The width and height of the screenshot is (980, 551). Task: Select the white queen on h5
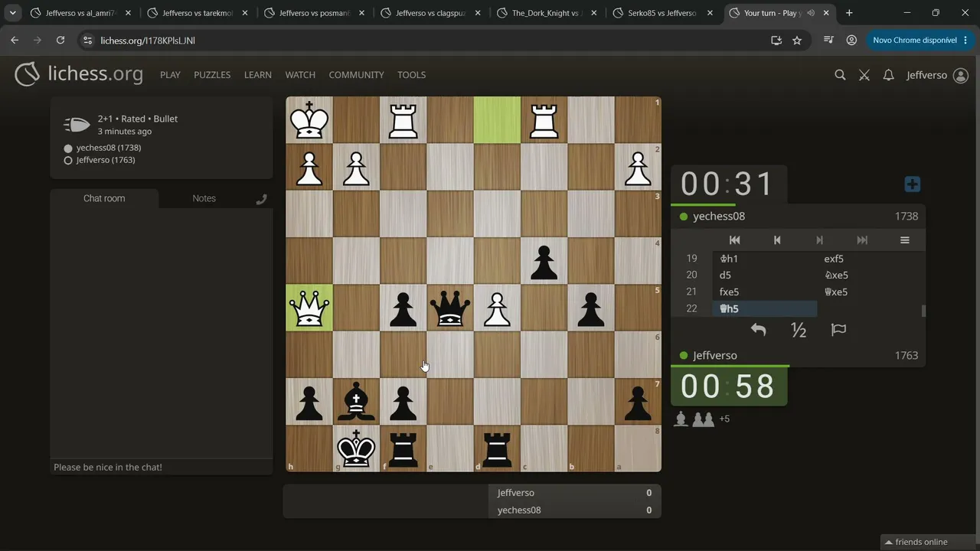309,308
